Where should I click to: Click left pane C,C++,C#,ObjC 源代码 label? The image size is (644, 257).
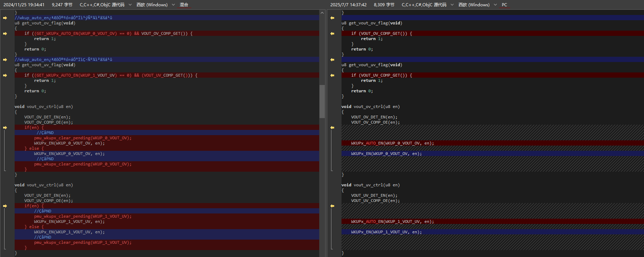(102, 5)
